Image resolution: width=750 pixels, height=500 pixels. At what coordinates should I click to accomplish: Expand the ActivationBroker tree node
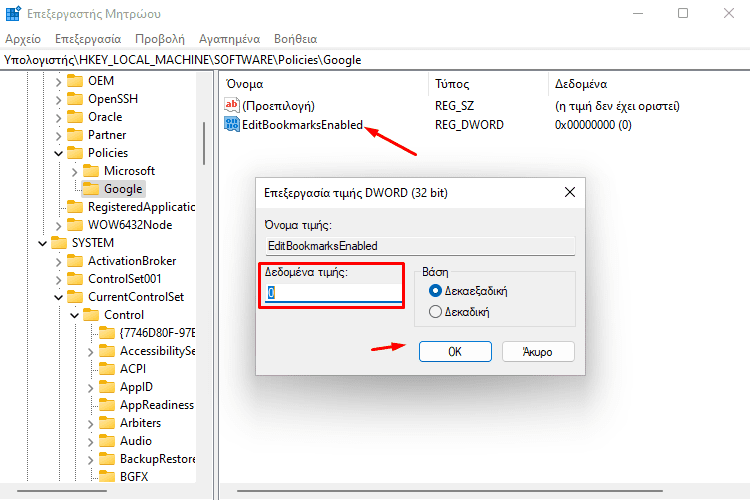(x=58, y=262)
